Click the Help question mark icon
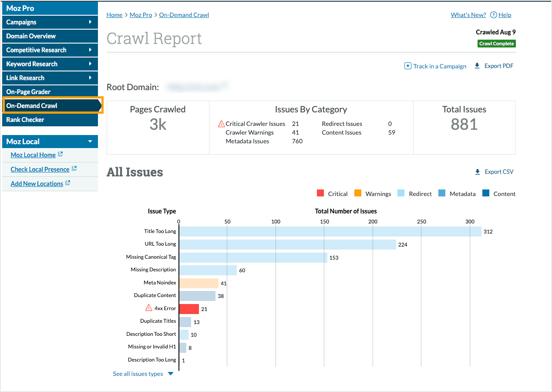Viewport: 552px width, 392px height. (x=493, y=15)
